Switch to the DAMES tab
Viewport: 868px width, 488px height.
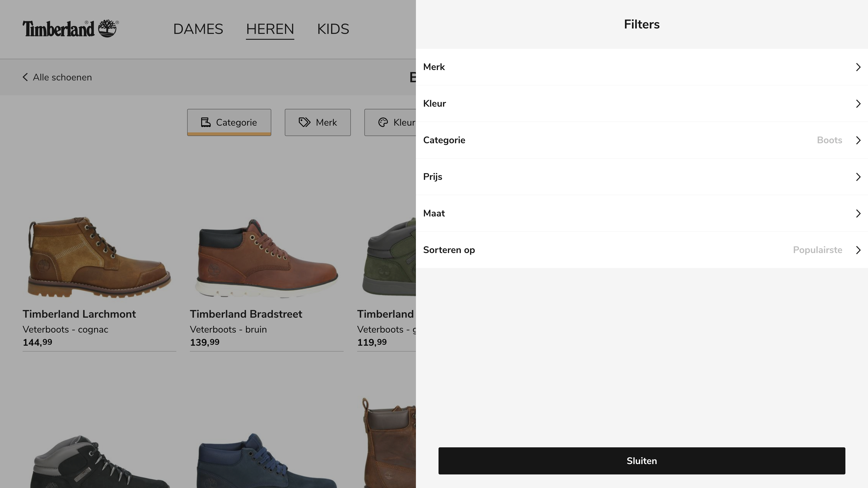(x=198, y=29)
